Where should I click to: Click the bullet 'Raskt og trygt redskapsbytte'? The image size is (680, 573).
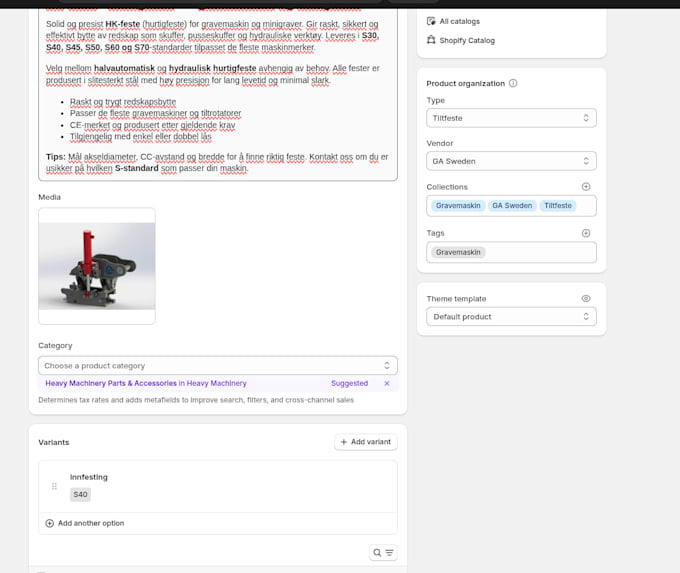(123, 102)
